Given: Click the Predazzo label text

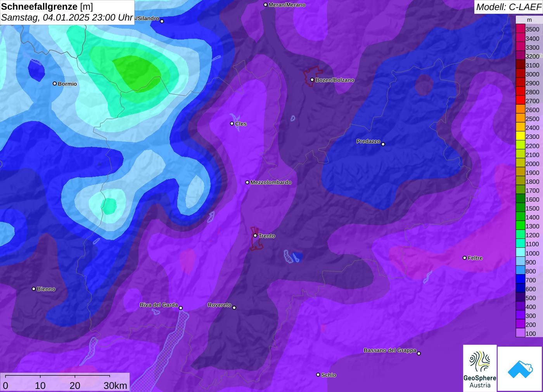Looking at the screenshot, I should [368, 141].
